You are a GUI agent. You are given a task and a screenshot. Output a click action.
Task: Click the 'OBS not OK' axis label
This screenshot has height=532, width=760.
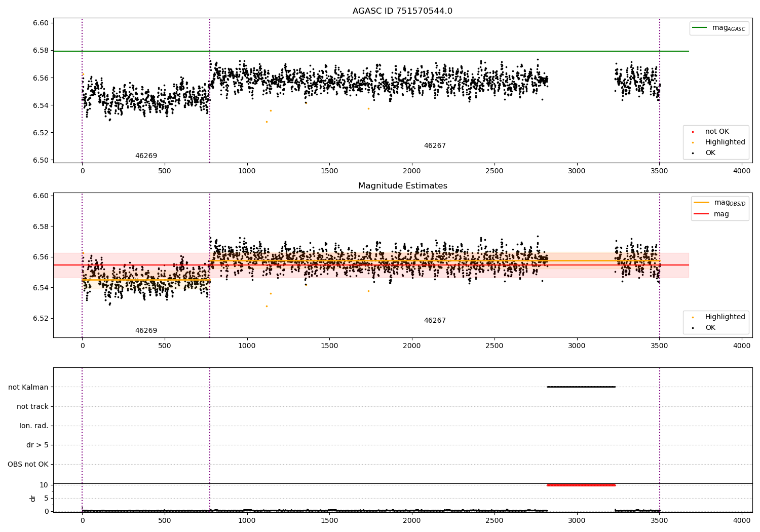(28, 465)
